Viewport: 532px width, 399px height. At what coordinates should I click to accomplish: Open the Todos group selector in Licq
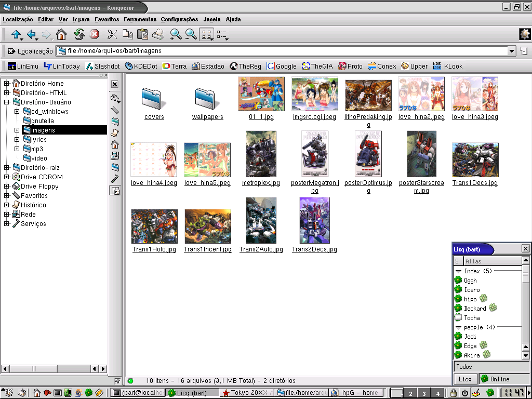point(491,367)
